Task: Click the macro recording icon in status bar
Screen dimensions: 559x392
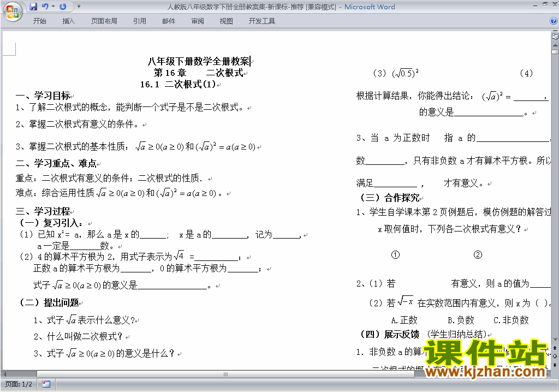Action: point(46,384)
